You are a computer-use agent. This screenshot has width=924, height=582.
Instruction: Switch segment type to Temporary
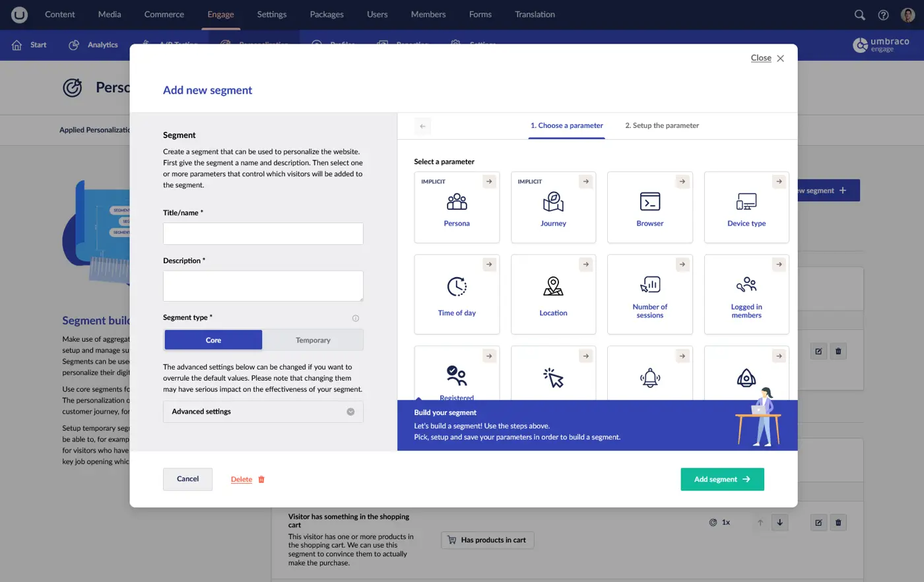[313, 340]
